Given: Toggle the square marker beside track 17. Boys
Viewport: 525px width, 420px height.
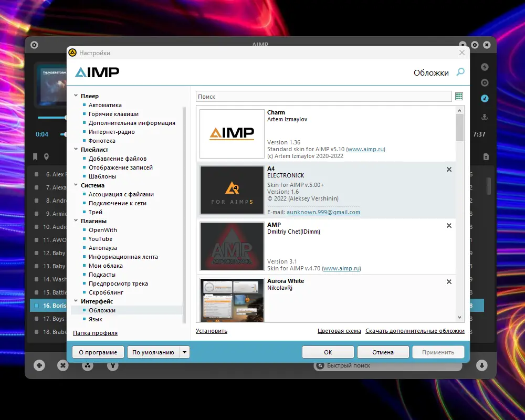Looking at the screenshot, I should tap(37, 319).
